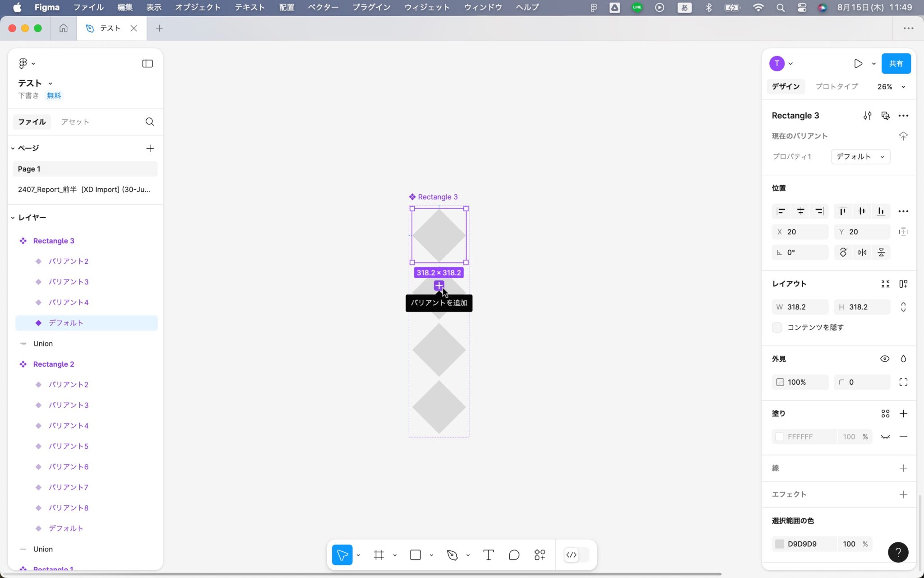
Task: Enable コンテンツを隠す checkbox
Action: click(x=778, y=327)
